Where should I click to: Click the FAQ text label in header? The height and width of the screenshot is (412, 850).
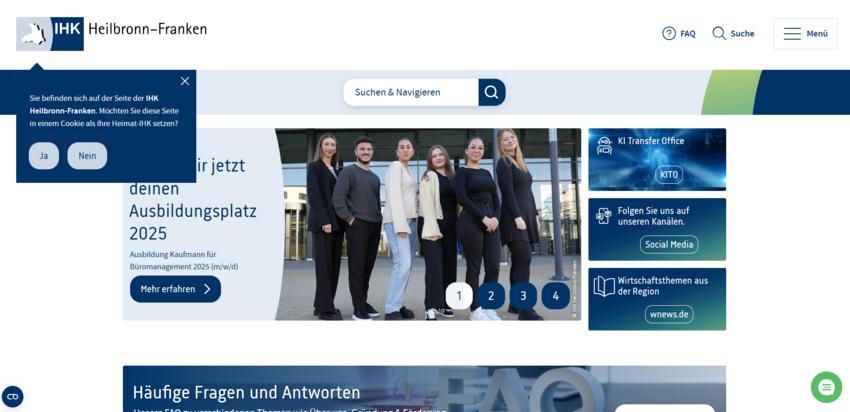(688, 34)
